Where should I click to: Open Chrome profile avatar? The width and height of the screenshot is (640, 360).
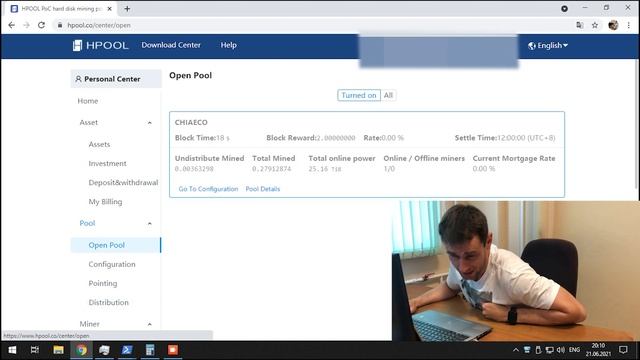coord(613,25)
